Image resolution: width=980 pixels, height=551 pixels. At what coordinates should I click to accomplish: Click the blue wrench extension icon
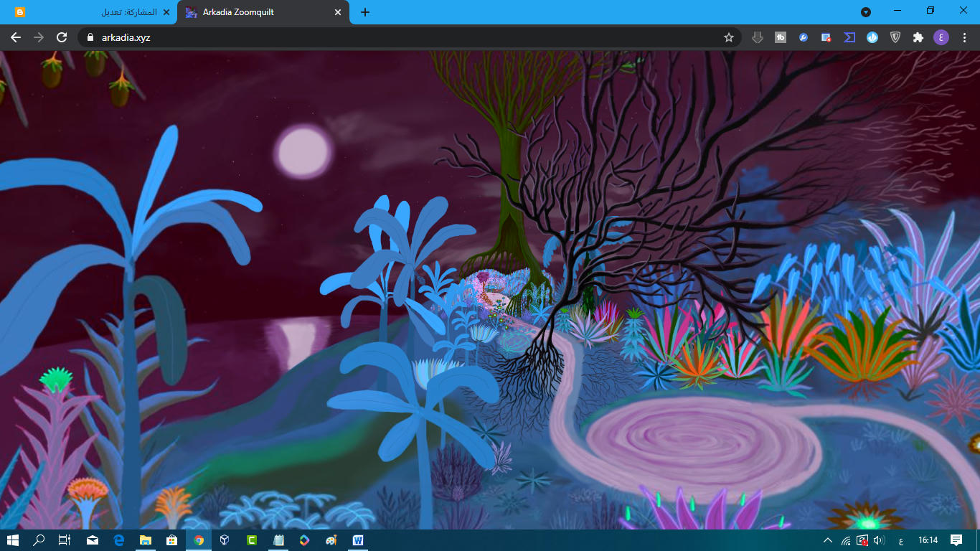pos(804,37)
